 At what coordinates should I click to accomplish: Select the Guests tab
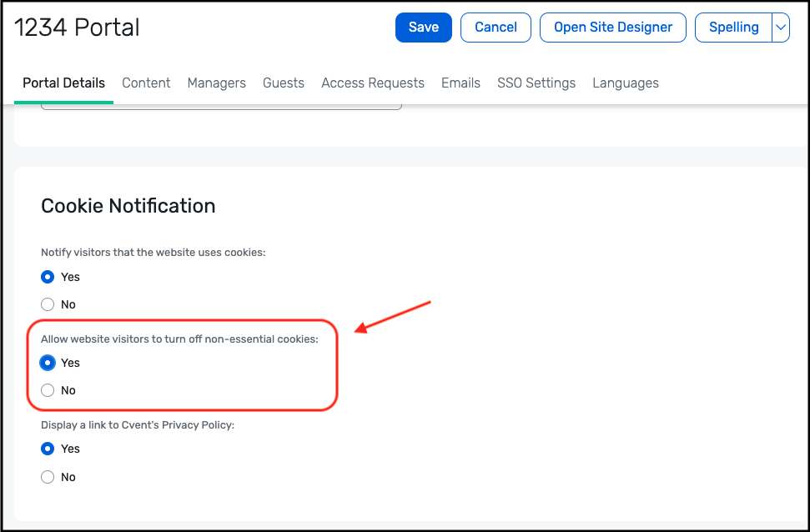(284, 83)
